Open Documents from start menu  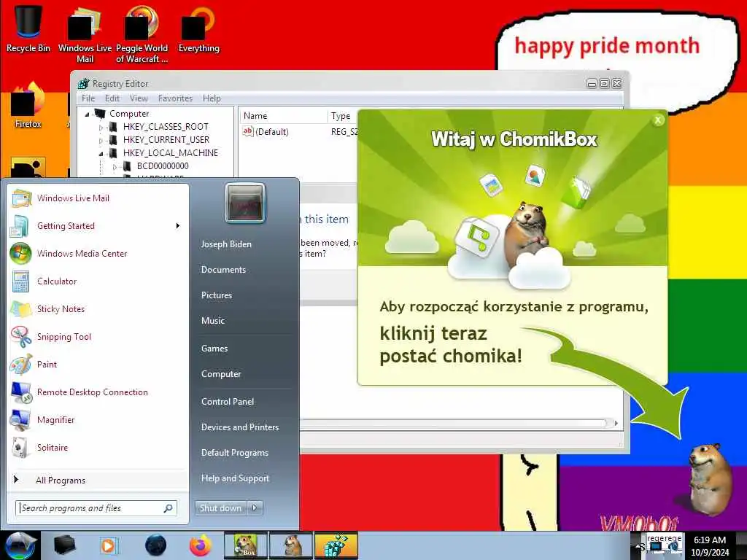[x=223, y=270]
